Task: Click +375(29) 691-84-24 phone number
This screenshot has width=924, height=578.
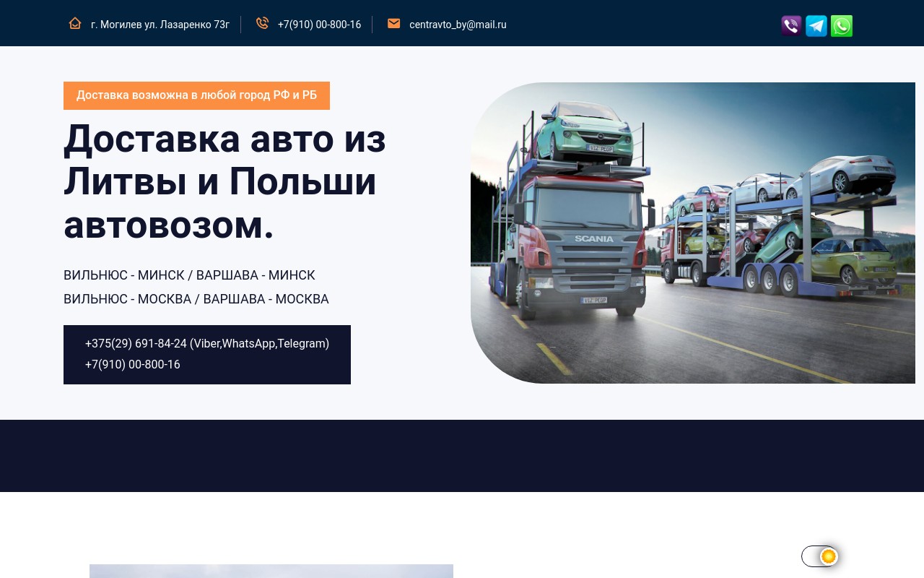Action: [x=136, y=343]
